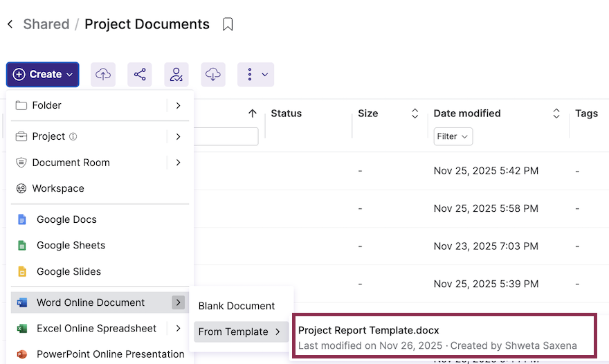Screen dimensions: 609x364
Task: Sort by Date modified column arrows
Action: [x=556, y=113]
